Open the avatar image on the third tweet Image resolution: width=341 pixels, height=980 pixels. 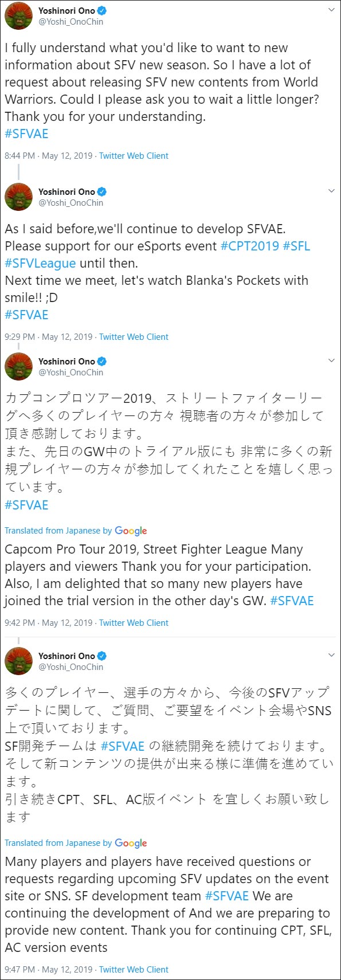(19, 367)
